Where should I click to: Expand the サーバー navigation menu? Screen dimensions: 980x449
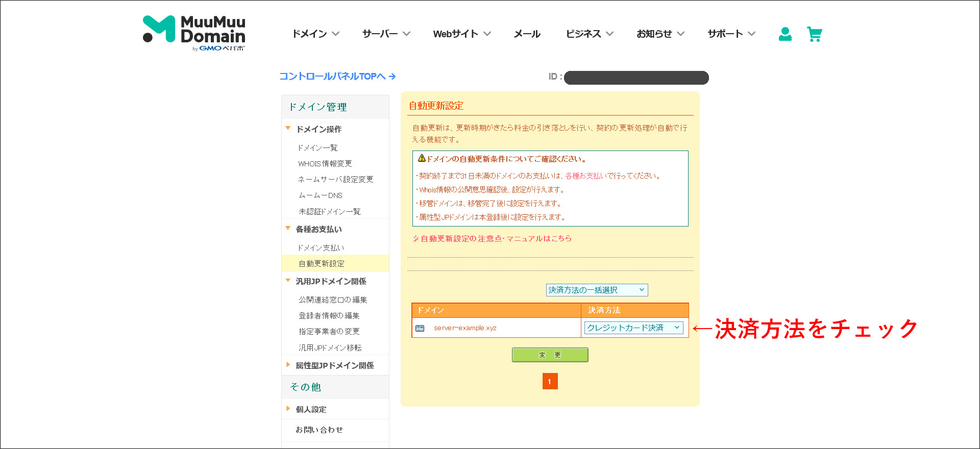(386, 34)
